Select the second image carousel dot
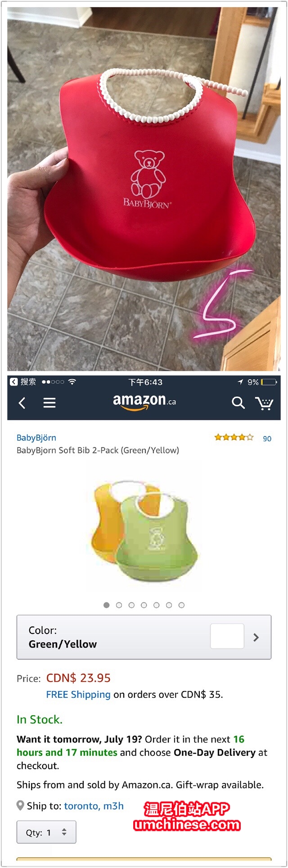This screenshot has width=288, height=868. 119,605
